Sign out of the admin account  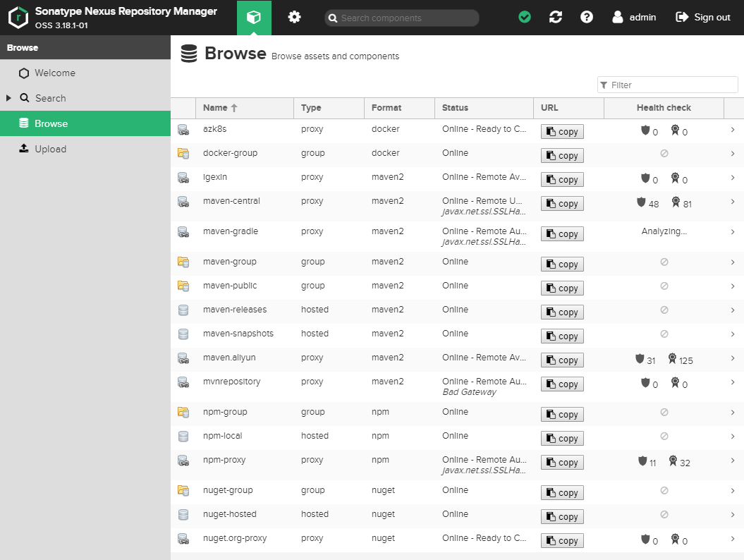702,17
